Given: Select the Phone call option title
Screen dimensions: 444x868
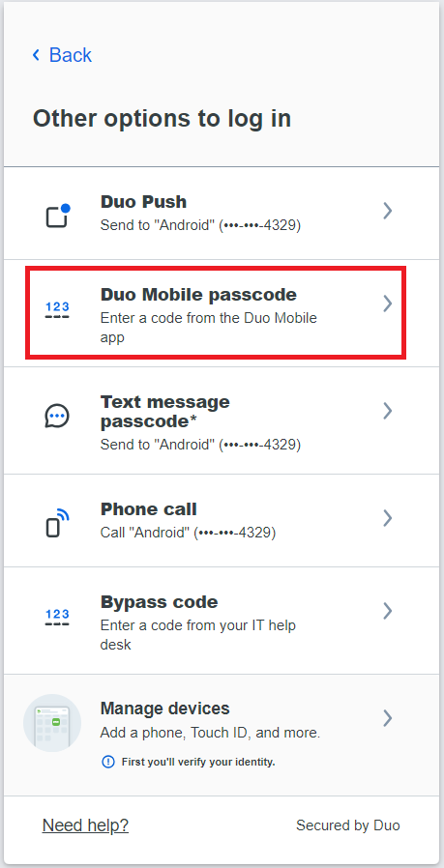Looking at the screenshot, I should click(x=149, y=509).
